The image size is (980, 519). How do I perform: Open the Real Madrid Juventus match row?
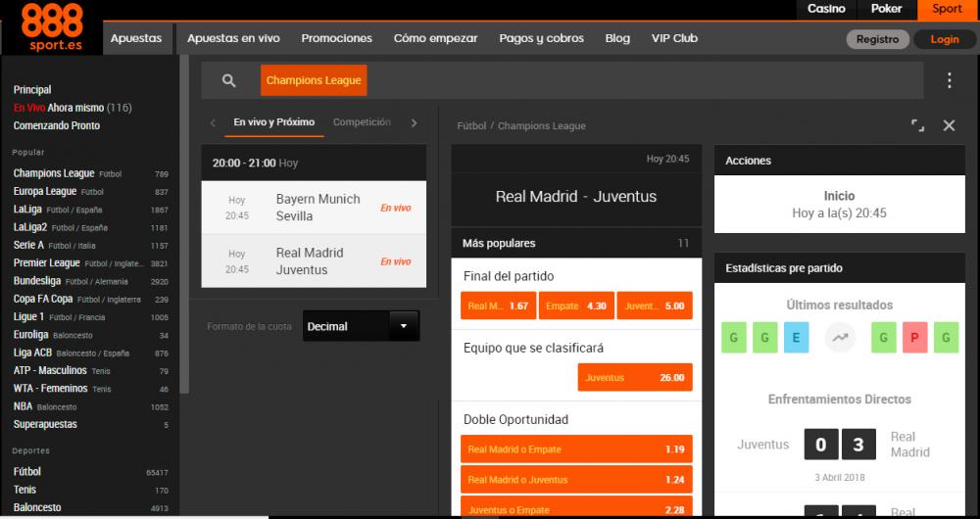click(x=314, y=261)
